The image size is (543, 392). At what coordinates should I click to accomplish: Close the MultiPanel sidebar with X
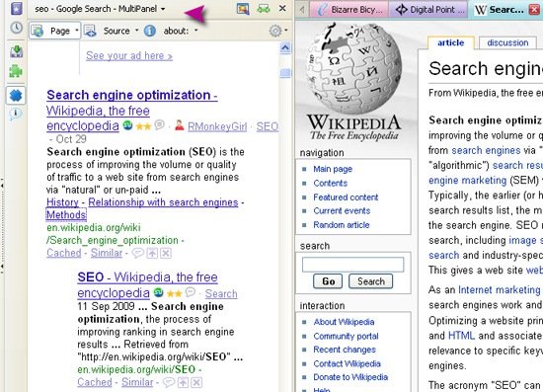tap(282, 8)
